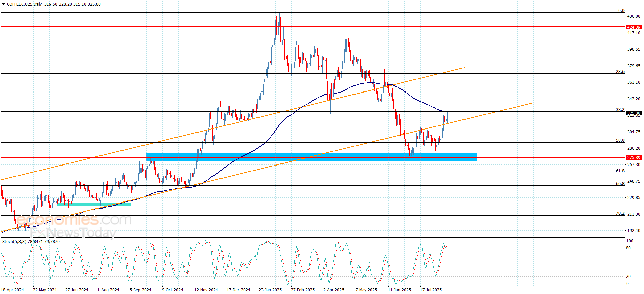Screen dimensions: 644x294
Task: Click the 192.40 price axis label
Action: (x=634, y=231)
